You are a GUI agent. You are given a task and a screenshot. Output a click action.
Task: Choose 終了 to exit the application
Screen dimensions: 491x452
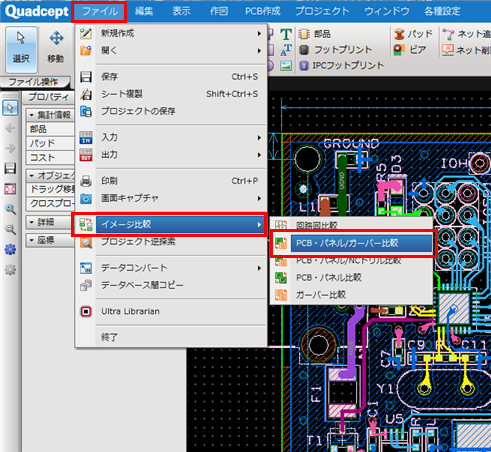pyautogui.click(x=171, y=337)
